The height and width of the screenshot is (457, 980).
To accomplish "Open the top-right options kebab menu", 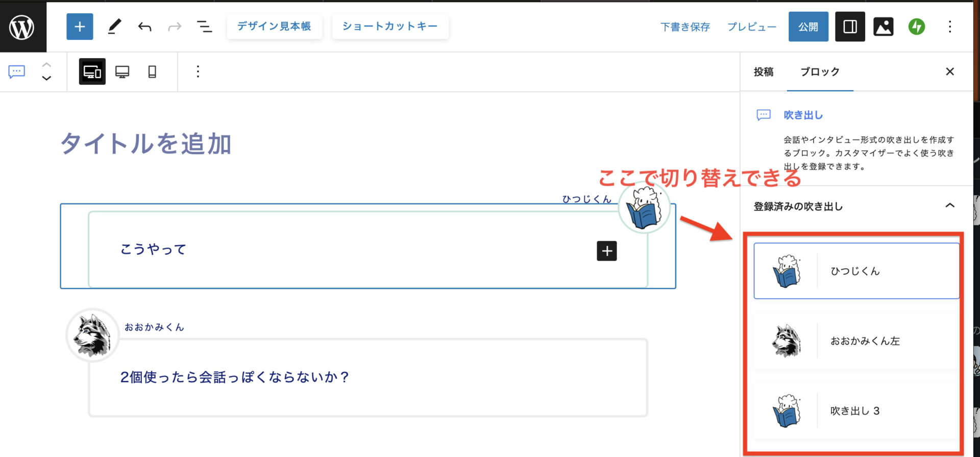I will click(x=950, y=27).
